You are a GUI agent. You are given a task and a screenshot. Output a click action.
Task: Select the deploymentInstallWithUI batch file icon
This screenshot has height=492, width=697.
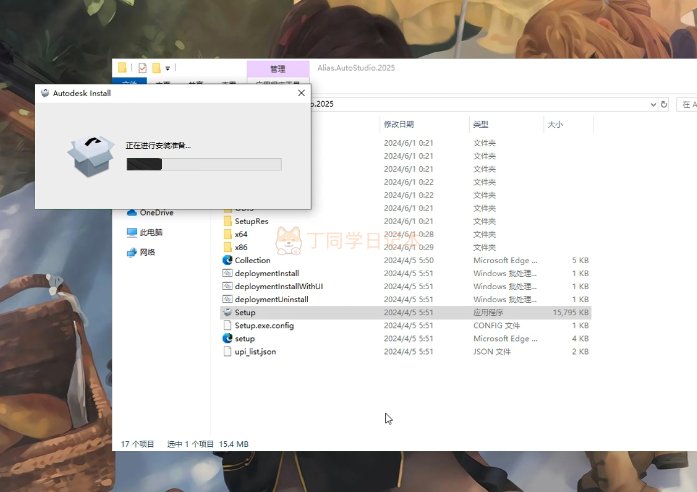tap(227, 286)
